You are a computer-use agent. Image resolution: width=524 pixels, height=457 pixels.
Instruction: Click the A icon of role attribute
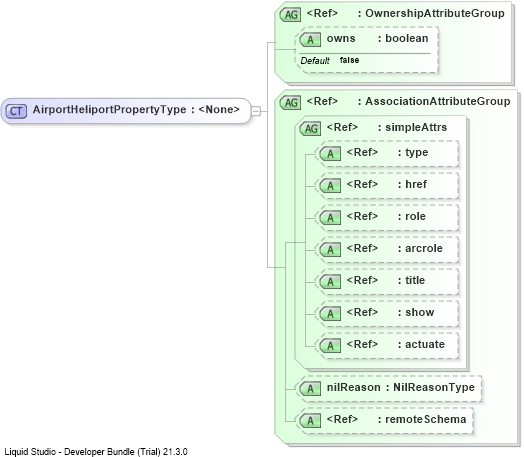[x=330, y=218]
